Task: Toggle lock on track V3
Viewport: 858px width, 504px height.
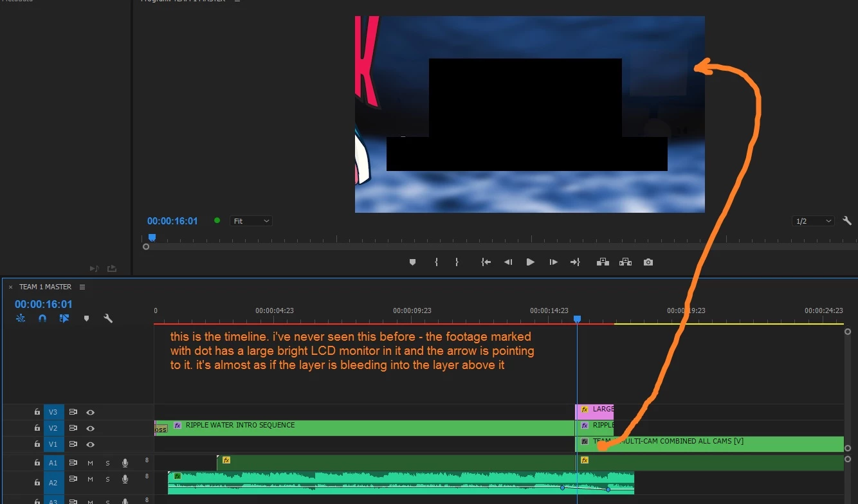Action: (37, 412)
